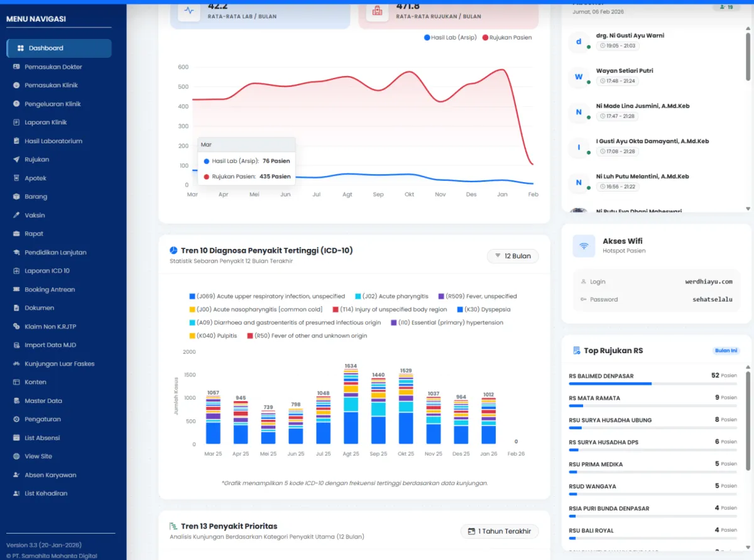This screenshot has height=560, width=754.
Task: Click the Pendidikan Lanjutan graduation cap icon
Action: pos(17,253)
